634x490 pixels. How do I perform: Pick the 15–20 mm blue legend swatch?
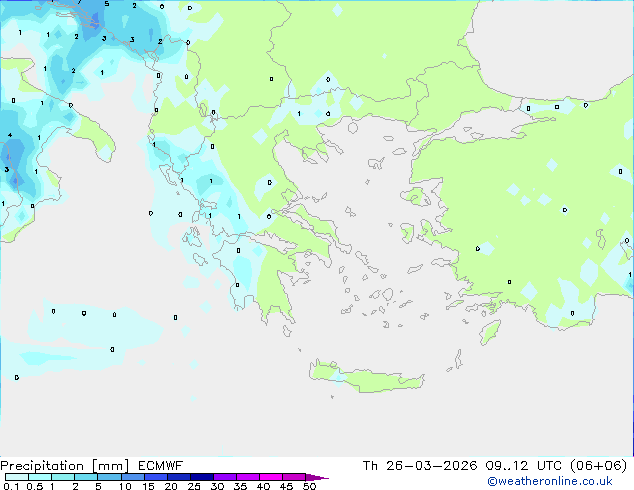pos(155,477)
